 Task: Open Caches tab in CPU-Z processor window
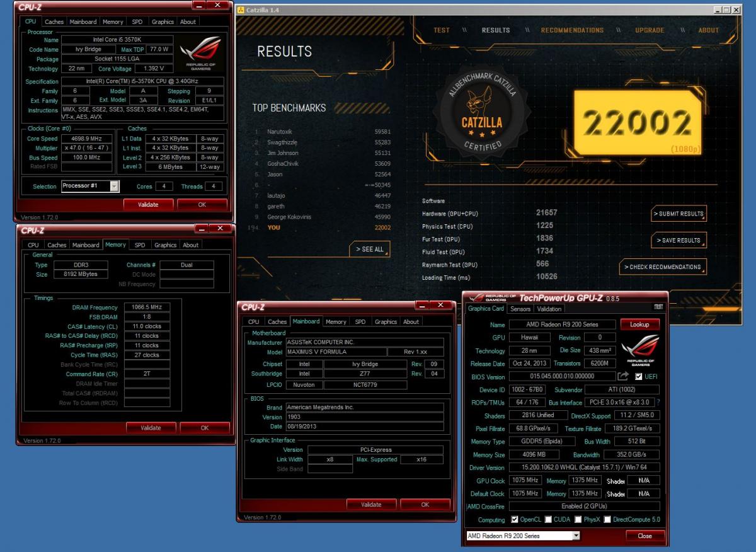[x=54, y=21]
